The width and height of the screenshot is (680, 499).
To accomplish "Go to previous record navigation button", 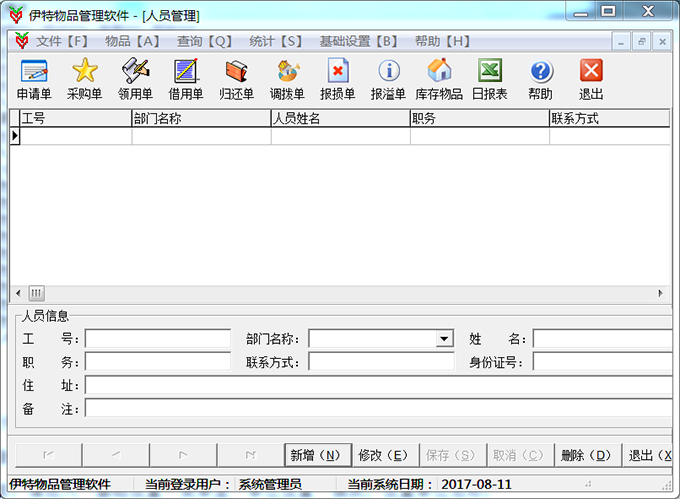I will pos(116,455).
